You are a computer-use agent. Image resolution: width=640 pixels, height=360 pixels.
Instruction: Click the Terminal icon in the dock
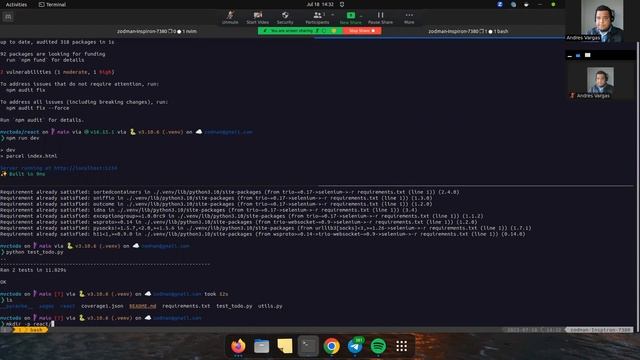click(308, 346)
